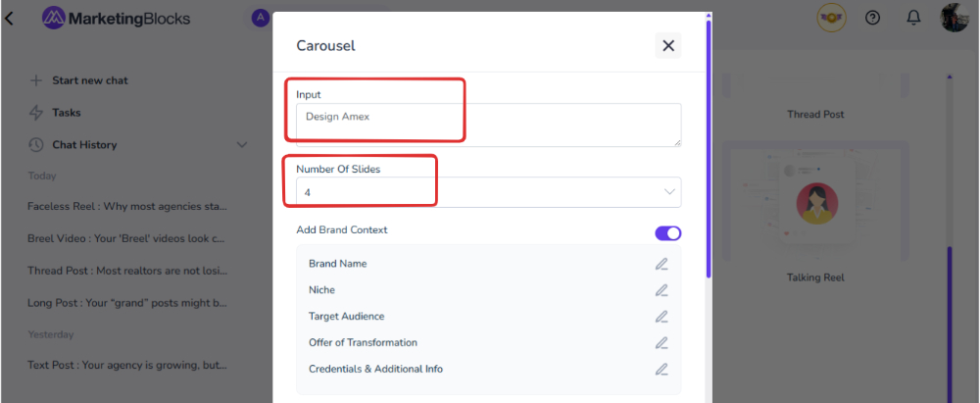
Task: Click the Input text field
Action: pyautogui.click(x=488, y=125)
